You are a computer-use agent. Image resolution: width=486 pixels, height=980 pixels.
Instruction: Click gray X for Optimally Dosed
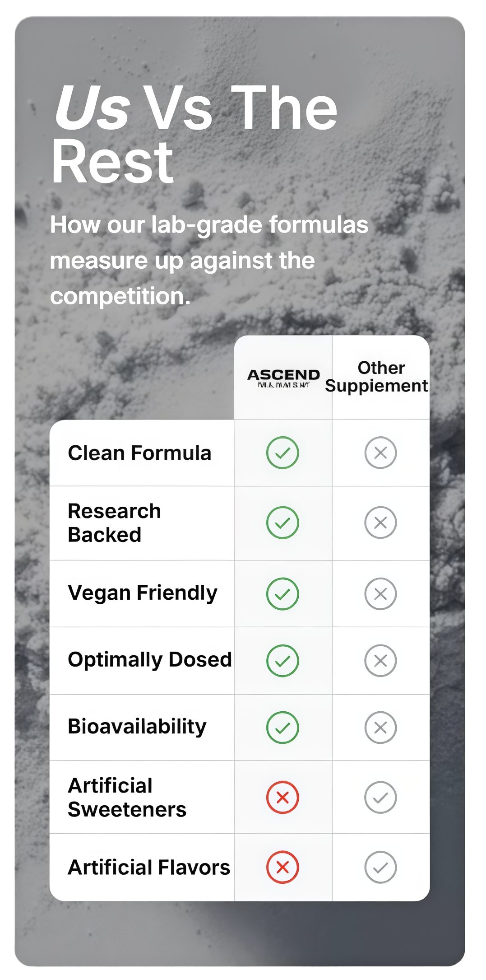click(x=380, y=661)
